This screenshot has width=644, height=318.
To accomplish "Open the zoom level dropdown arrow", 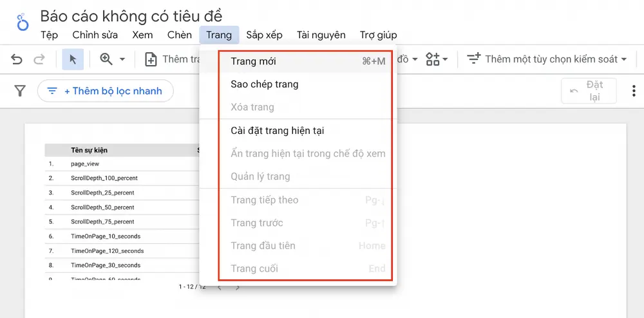I will point(122,59).
